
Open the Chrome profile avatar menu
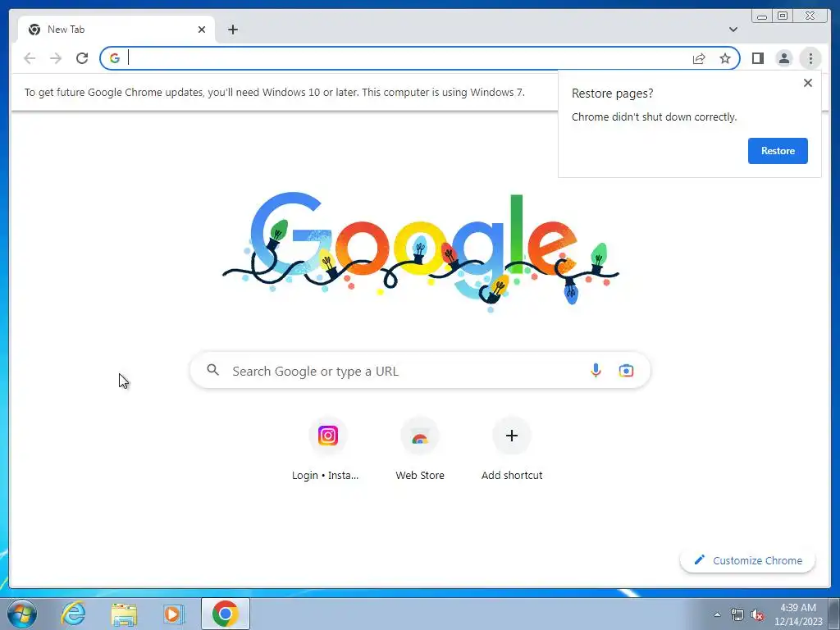pos(783,58)
